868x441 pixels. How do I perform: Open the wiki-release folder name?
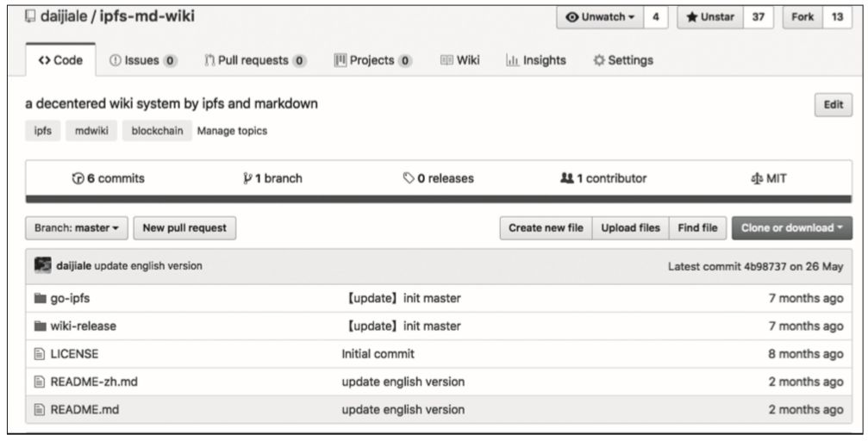(x=83, y=326)
